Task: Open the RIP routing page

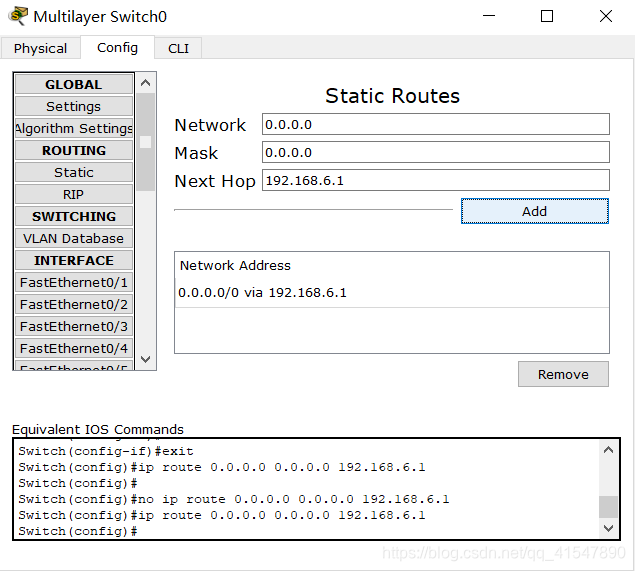Action: pos(74,194)
